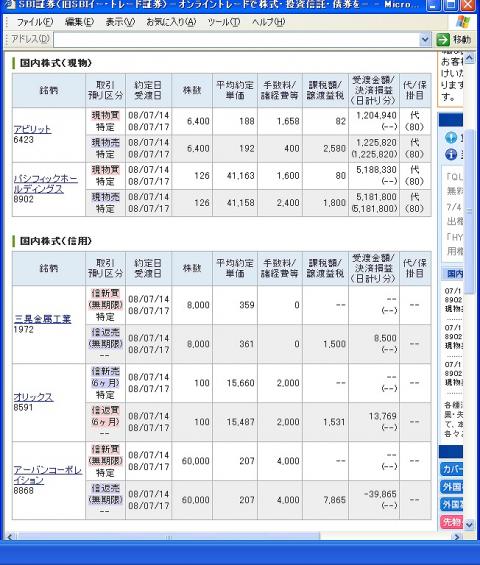
Task: Open the お気に入り(A) menu
Action: pyautogui.click(x=171, y=22)
